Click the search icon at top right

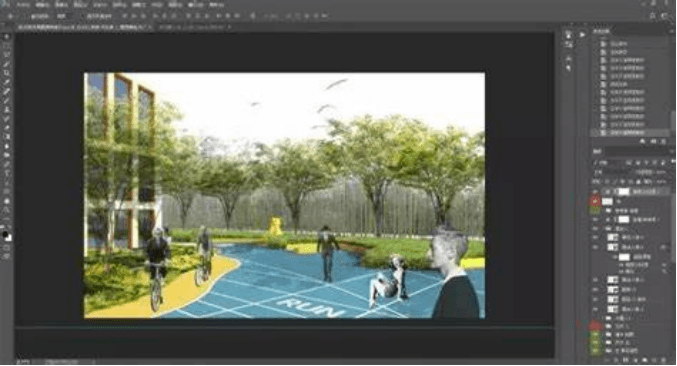click(x=652, y=16)
